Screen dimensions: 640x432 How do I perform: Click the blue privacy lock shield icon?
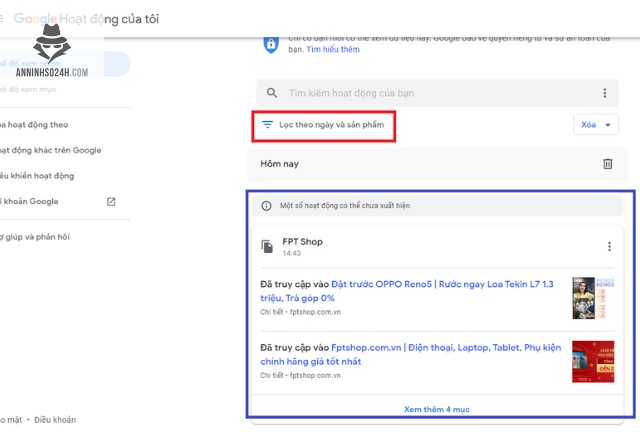271,44
